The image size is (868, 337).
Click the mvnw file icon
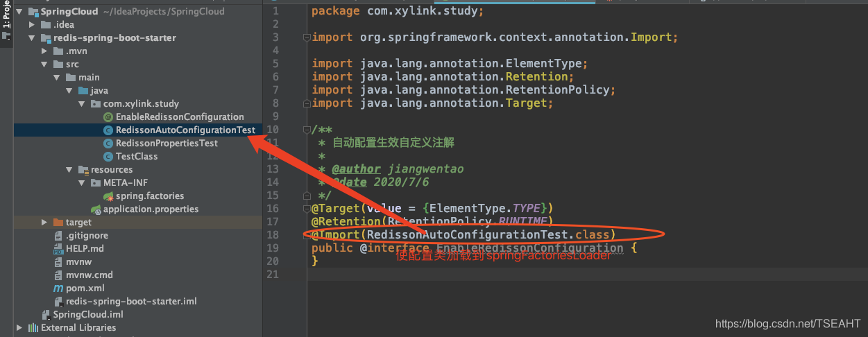(58, 262)
